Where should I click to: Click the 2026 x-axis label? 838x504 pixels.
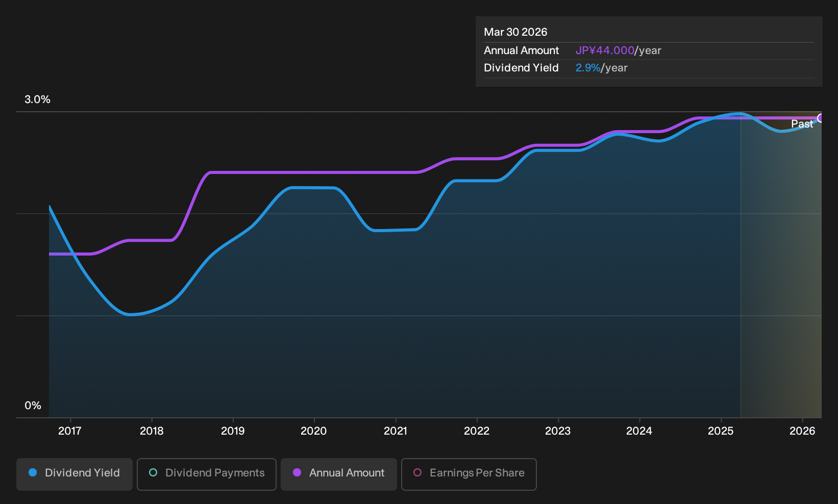[802, 431]
